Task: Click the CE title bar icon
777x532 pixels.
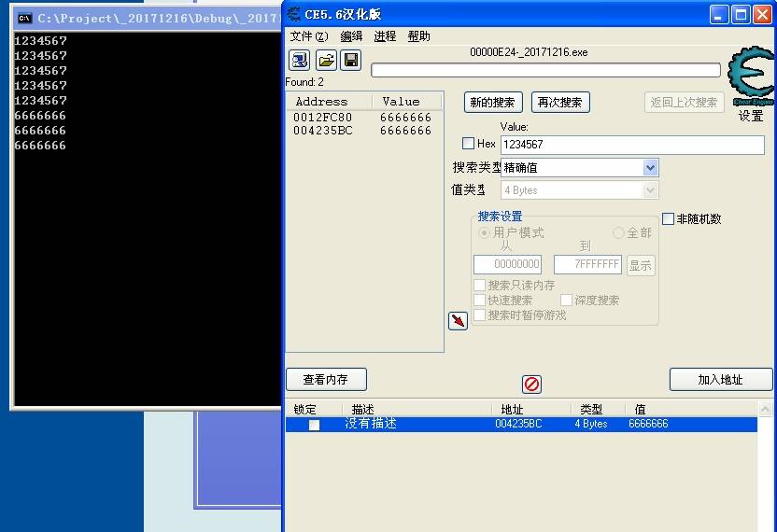Action: pyautogui.click(x=294, y=14)
